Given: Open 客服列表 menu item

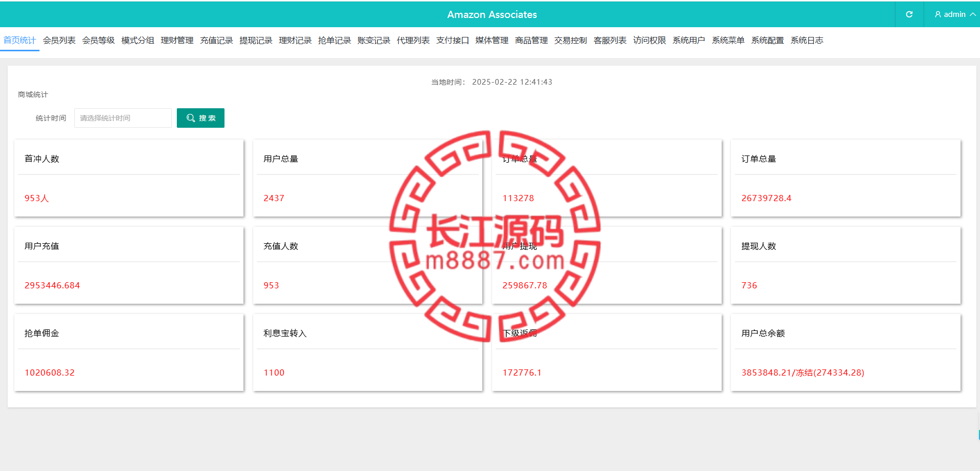Looking at the screenshot, I should coord(610,40).
